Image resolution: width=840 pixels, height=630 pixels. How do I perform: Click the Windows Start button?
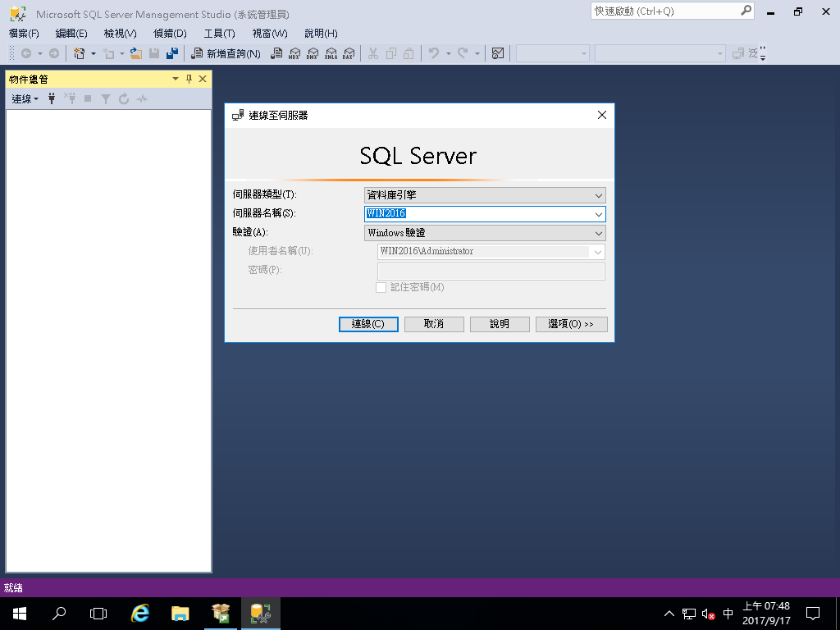point(20,614)
